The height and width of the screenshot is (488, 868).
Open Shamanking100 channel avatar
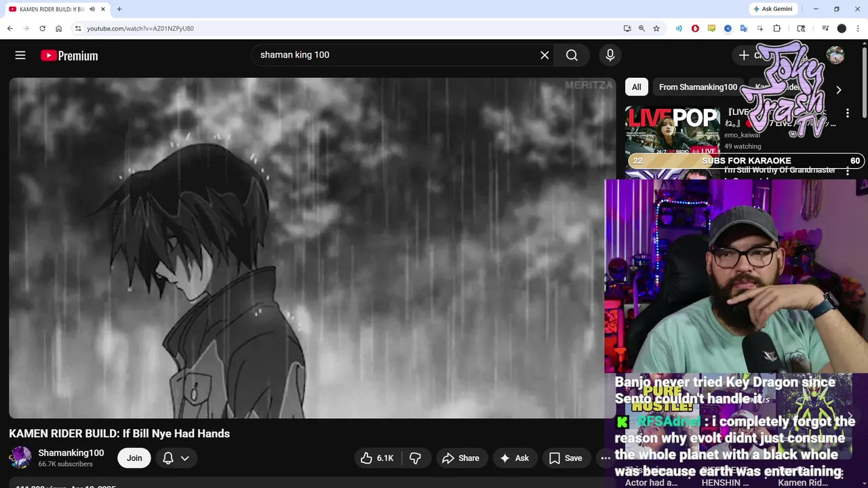(x=20, y=457)
